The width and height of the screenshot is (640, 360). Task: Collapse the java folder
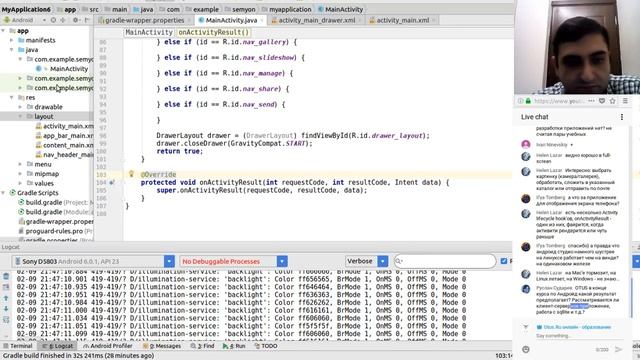(x=12, y=50)
